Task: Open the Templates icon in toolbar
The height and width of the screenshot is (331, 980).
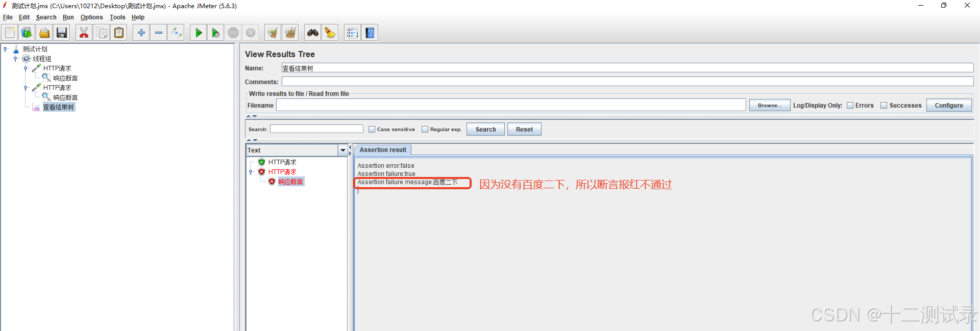Action: 27,33
